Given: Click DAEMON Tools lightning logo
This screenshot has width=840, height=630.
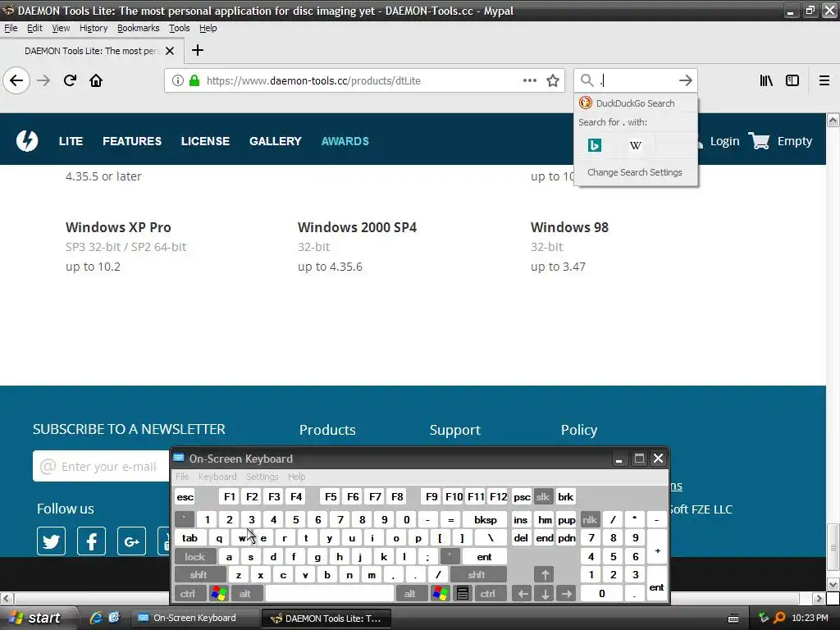Looking at the screenshot, I should pyautogui.click(x=27, y=141).
